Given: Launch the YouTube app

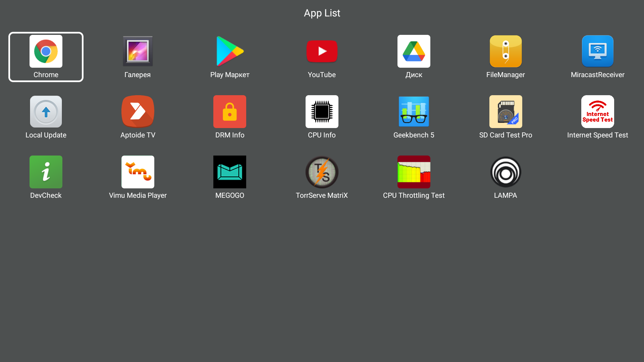Looking at the screenshot, I should pyautogui.click(x=322, y=52).
